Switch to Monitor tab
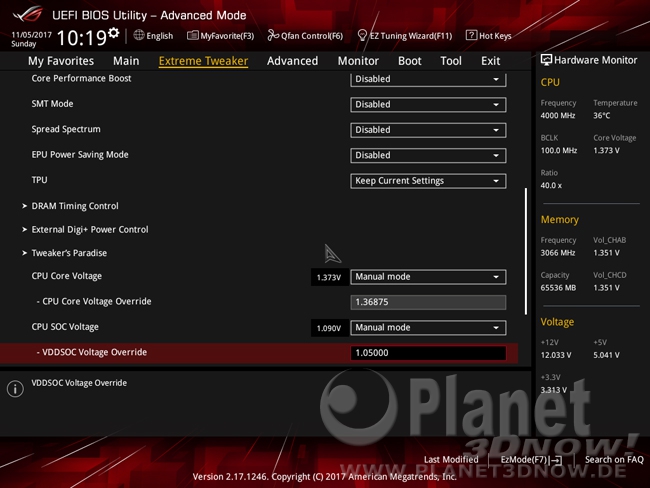650x488 pixels. pyautogui.click(x=358, y=61)
